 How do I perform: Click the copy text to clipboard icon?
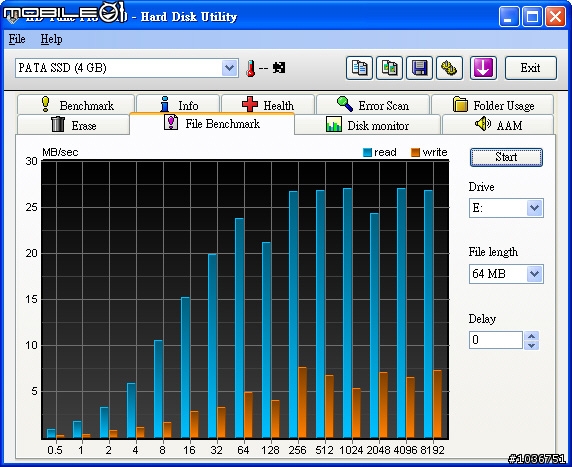pyautogui.click(x=359, y=68)
